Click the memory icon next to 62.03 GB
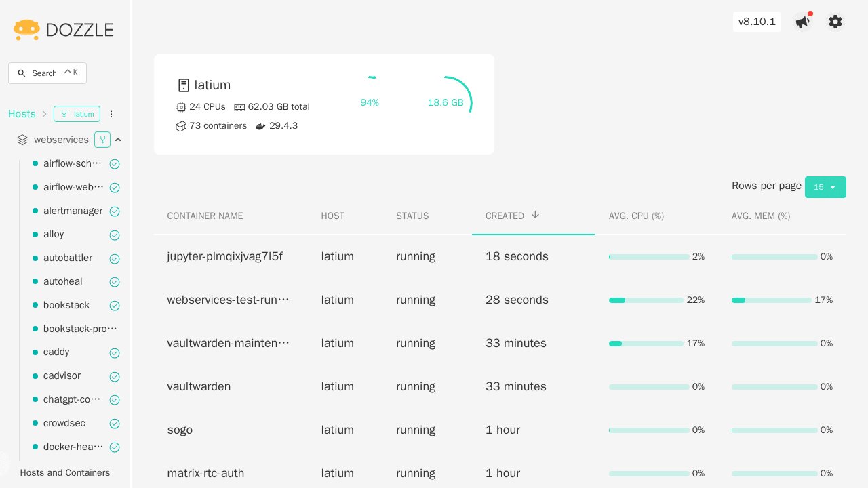868x488 pixels. 239,107
